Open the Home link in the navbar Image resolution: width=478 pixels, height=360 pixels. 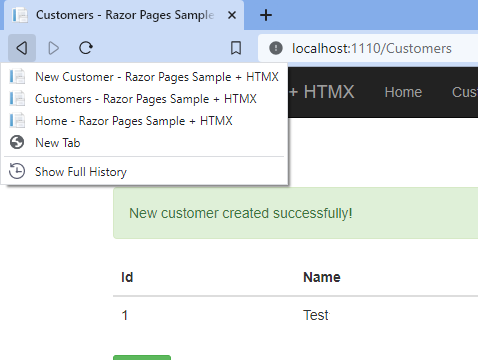pos(403,92)
